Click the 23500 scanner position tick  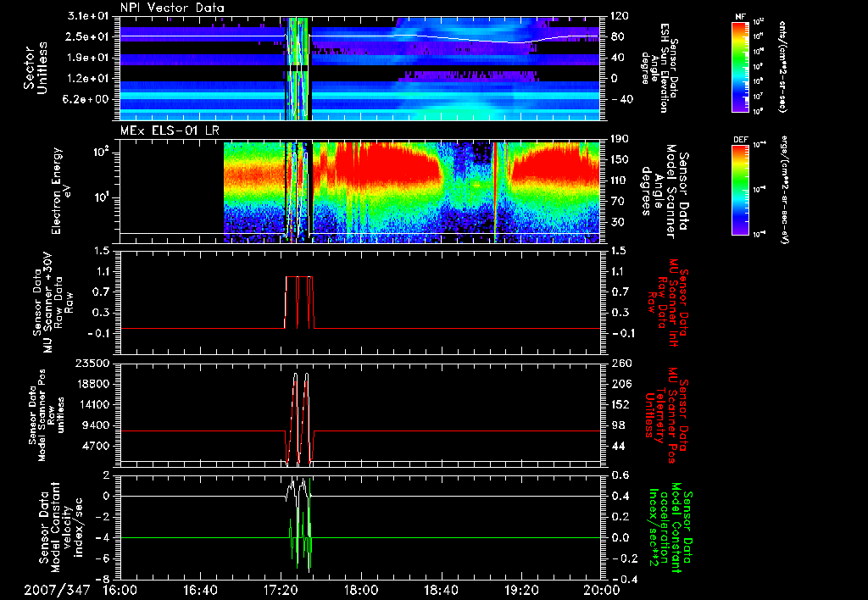[93, 363]
